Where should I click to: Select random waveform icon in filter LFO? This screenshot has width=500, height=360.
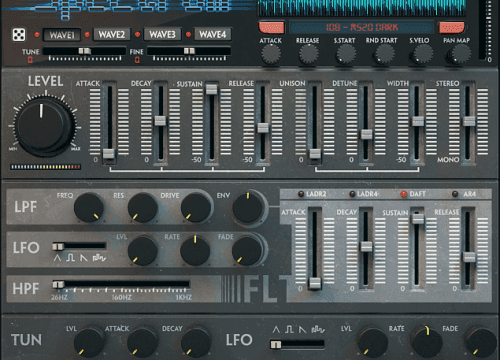(99, 258)
